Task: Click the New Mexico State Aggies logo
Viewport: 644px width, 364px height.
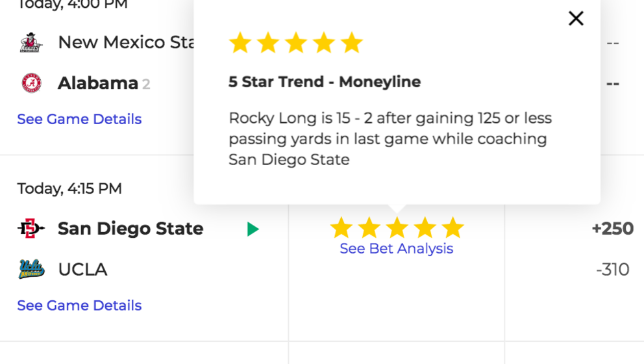Action: tap(31, 42)
